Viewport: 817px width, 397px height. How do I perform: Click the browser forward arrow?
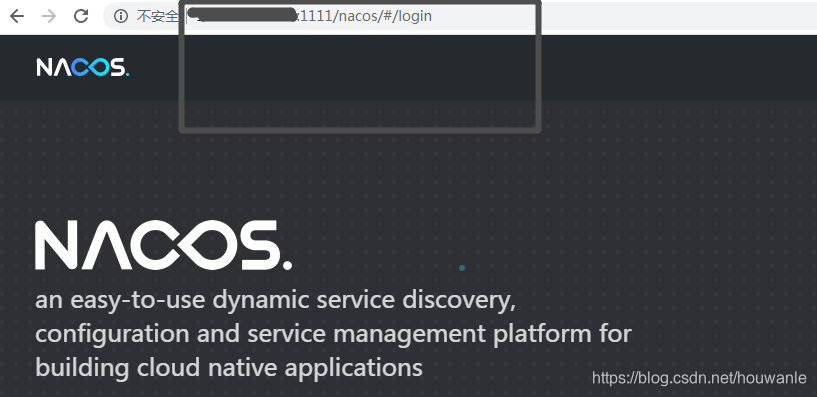pos(49,16)
